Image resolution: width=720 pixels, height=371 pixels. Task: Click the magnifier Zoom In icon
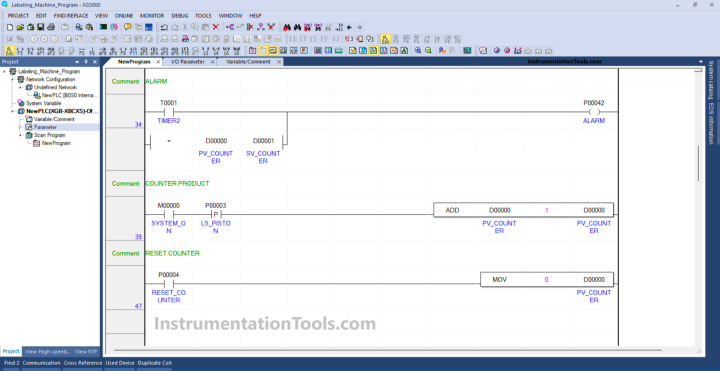(x=418, y=51)
